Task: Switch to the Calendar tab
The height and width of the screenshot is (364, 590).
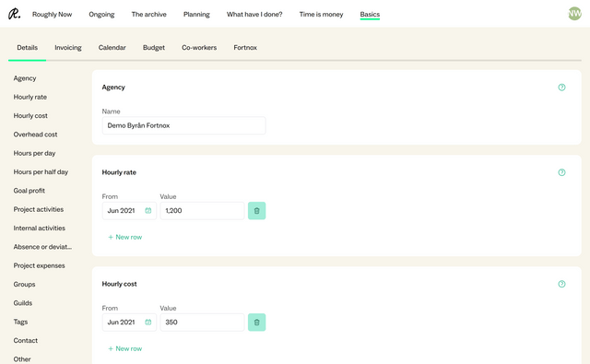Action: [112, 48]
